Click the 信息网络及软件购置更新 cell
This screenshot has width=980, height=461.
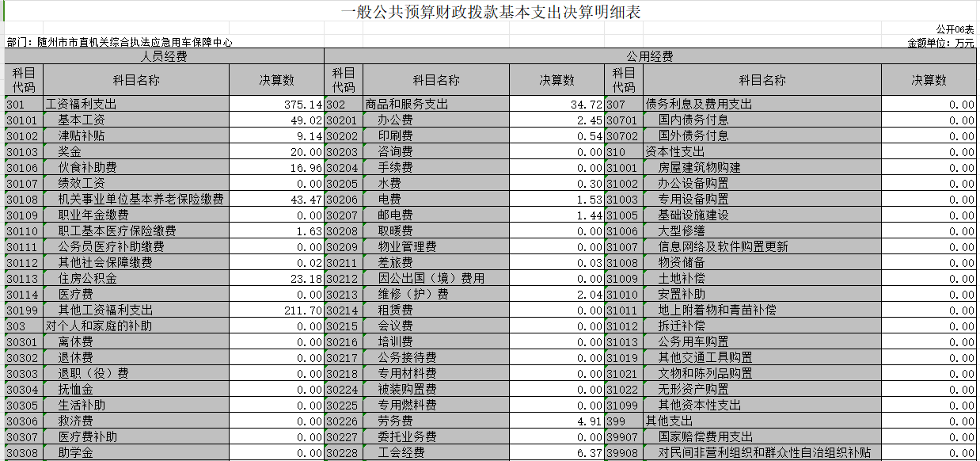tap(762, 246)
